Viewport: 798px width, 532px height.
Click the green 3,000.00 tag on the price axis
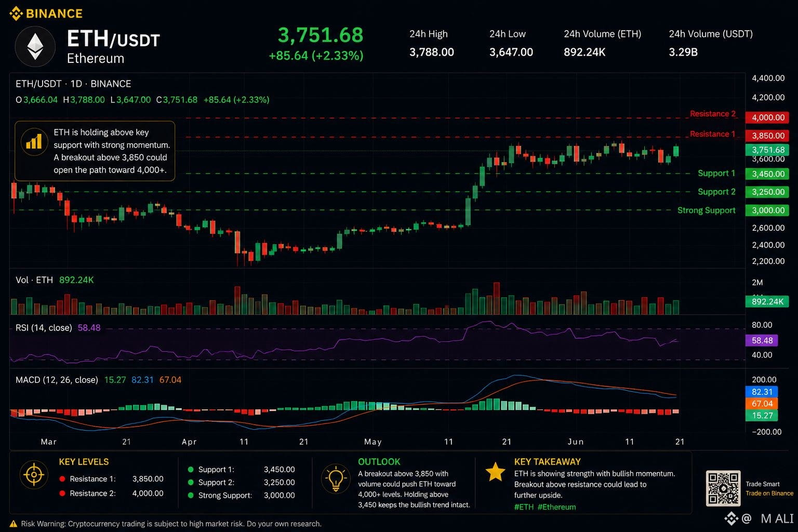point(767,210)
